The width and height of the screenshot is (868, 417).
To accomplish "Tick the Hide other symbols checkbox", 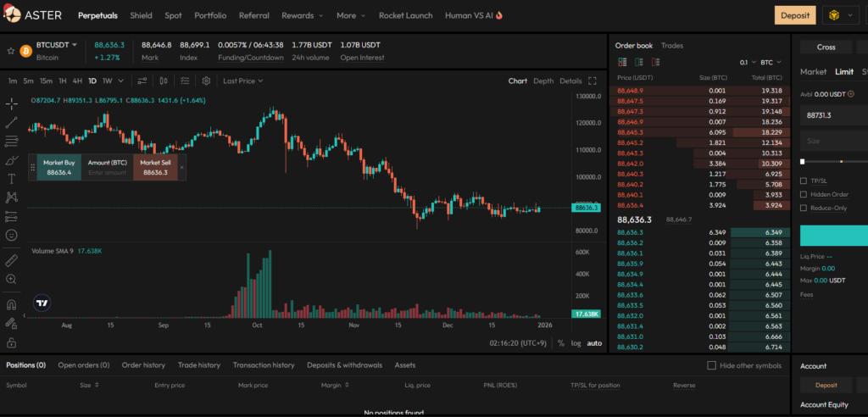I will (x=712, y=365).
